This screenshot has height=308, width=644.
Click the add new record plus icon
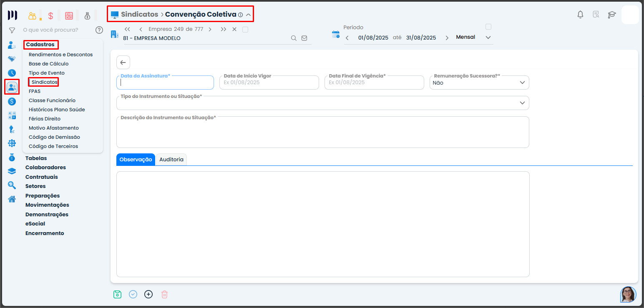pyautogui.click(x=148, y=294)
